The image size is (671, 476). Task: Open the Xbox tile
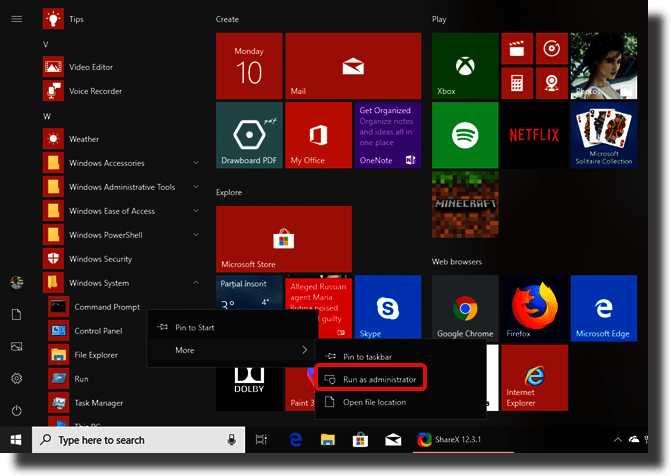pos(465,66)
